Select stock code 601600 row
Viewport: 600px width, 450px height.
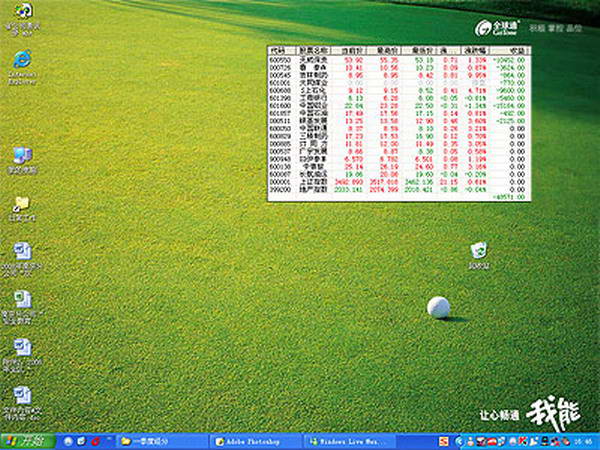398,106
